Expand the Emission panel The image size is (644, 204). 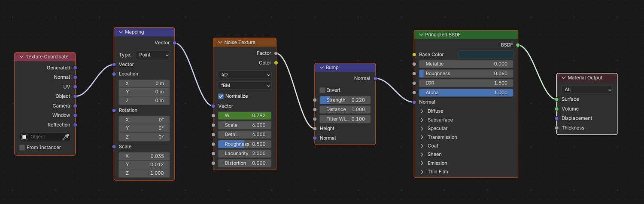(x=422, y=163)
